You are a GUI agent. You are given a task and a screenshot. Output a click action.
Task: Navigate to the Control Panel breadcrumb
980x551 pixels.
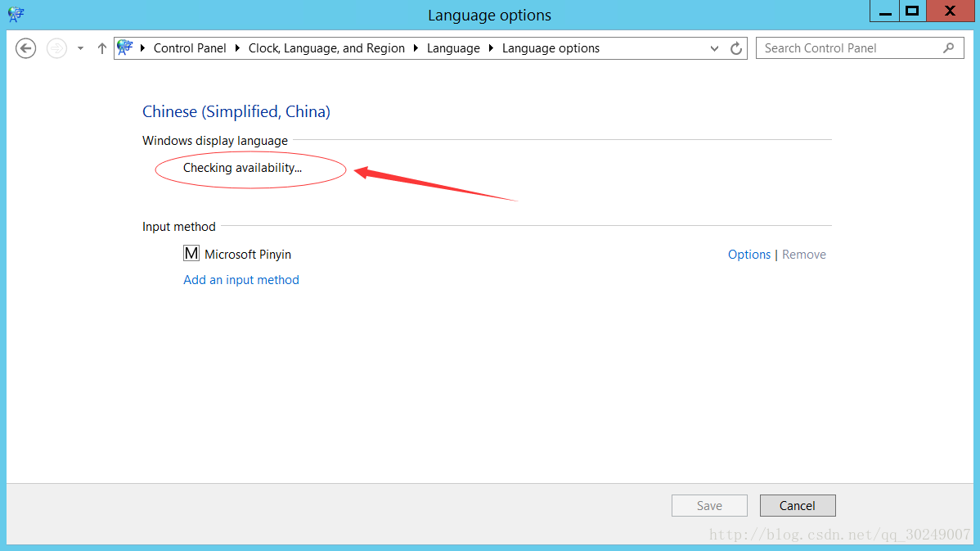click(190, 48)
